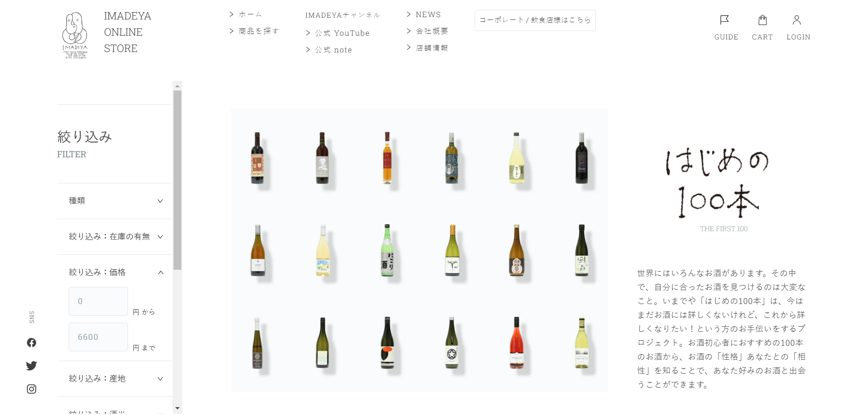Expand the 種類 filter section
This screenshot has width=868, height=415.
[x=115, y=201]
